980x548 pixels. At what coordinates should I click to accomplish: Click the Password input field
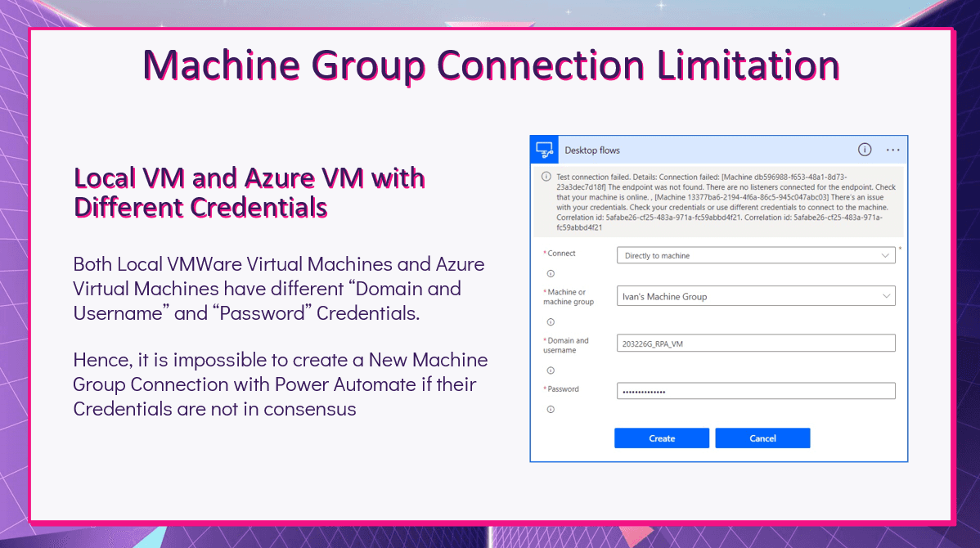point(756,391)
